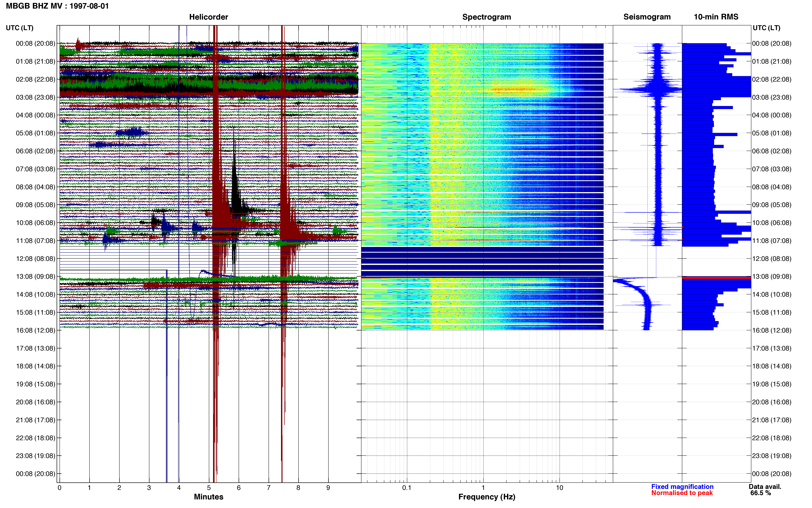Image resolution: width=812 pixels, height=508 pixels.
Task: Click the left time label '20:08 (16:08)'
Action: (x=36, y=402)
